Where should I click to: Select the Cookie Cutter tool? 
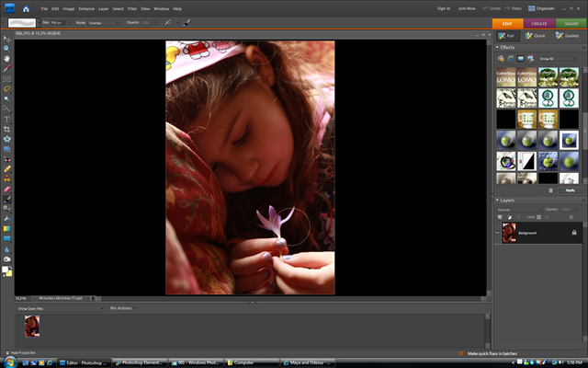coord(6,139)
